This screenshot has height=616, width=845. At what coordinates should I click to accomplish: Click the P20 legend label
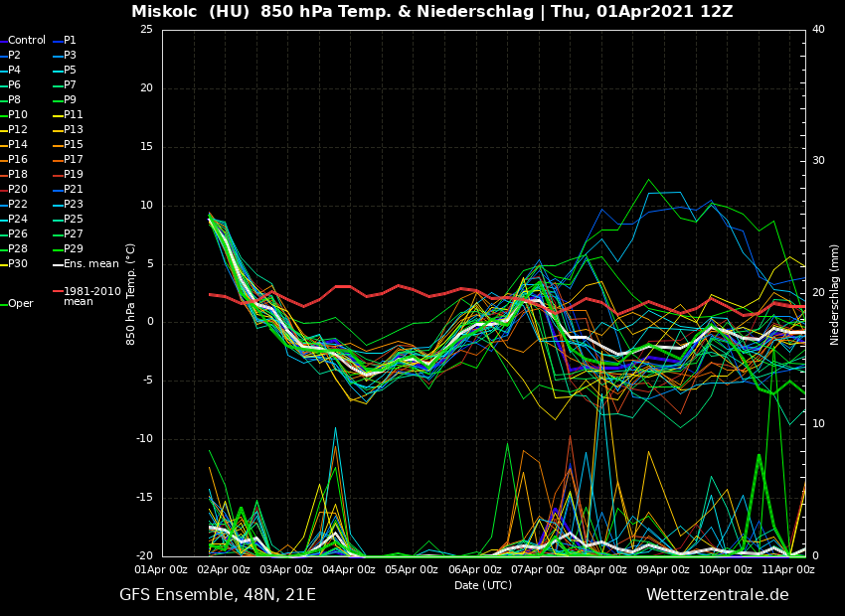tap(18, 190)
